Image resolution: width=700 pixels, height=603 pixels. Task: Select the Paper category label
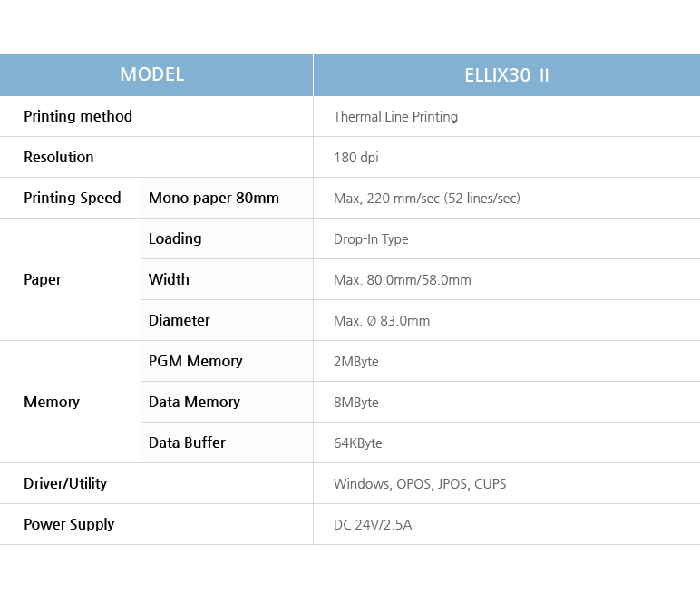click(43, 279)
